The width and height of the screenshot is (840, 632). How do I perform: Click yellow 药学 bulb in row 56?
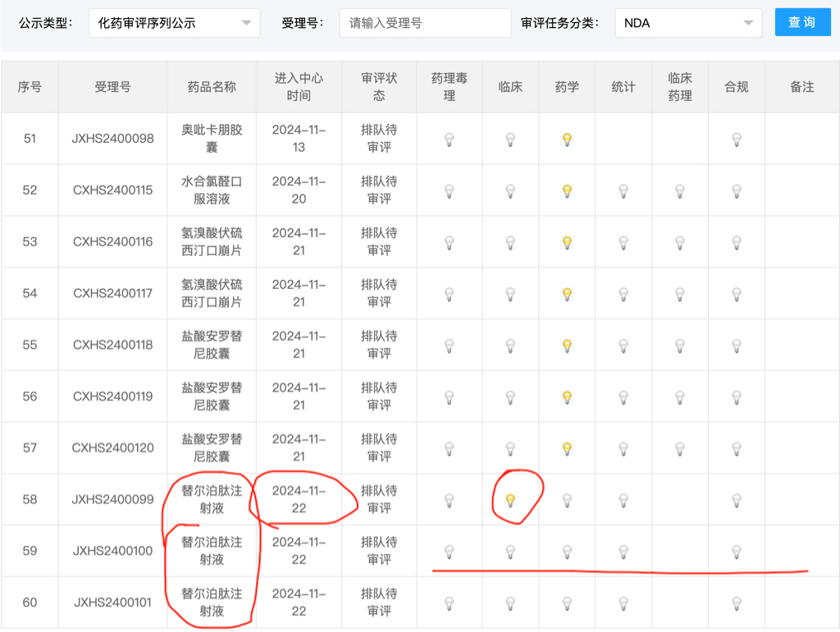click(567, 397)
